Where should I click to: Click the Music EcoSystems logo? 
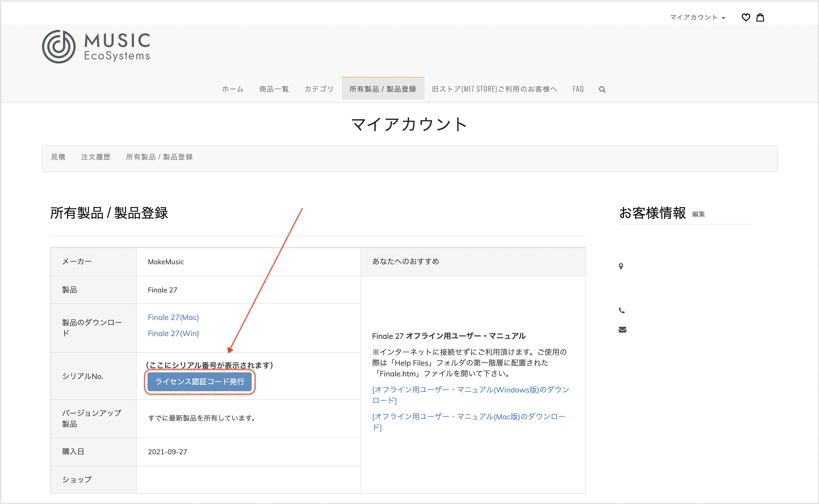[96, 46]
